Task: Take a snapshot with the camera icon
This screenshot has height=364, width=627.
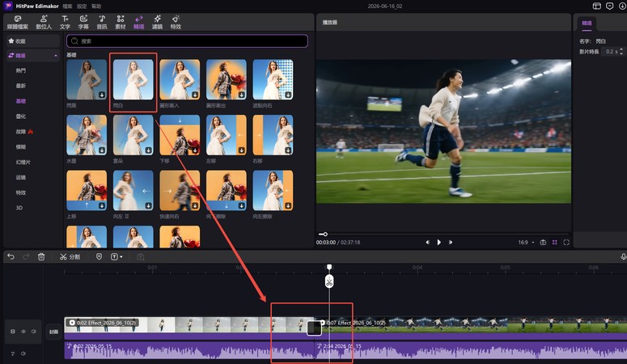Action: (543, 243)
